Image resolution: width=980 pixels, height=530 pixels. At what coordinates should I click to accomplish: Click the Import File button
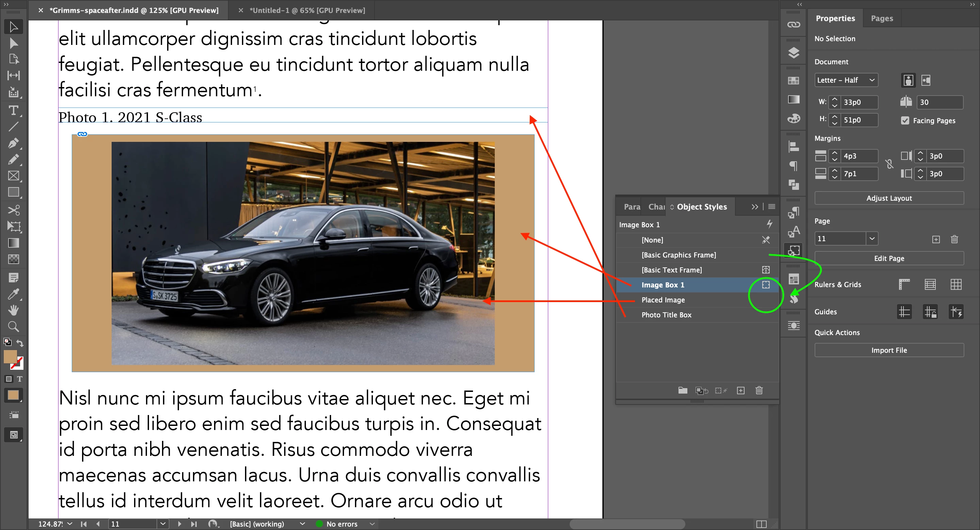[889, 350]
